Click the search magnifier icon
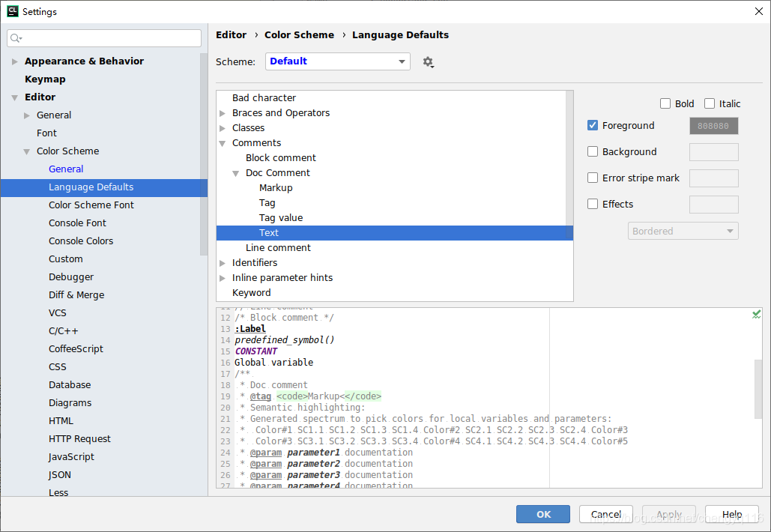 tap(16, 38)
